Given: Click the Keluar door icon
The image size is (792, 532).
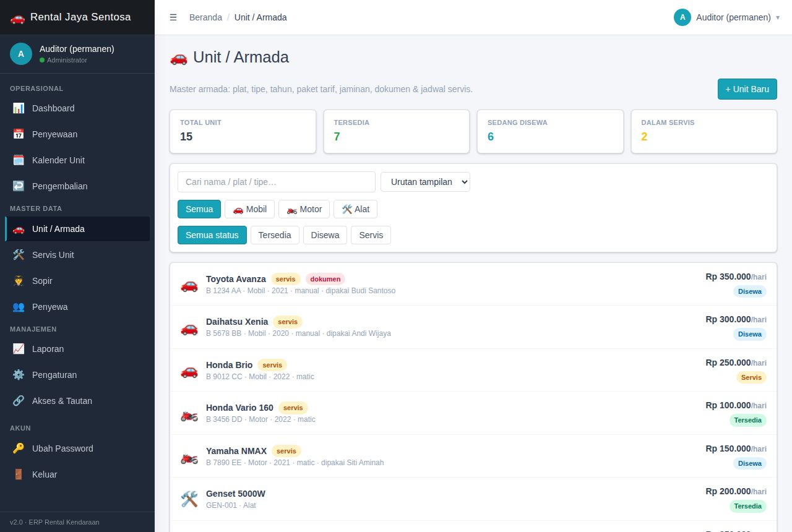Looking at the screenshot, I should coord(19,474).
